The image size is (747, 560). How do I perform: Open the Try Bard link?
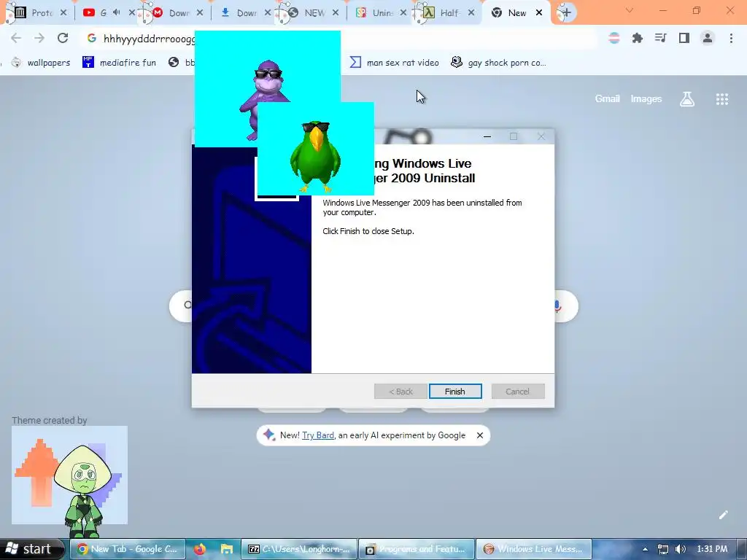[318, 435]
